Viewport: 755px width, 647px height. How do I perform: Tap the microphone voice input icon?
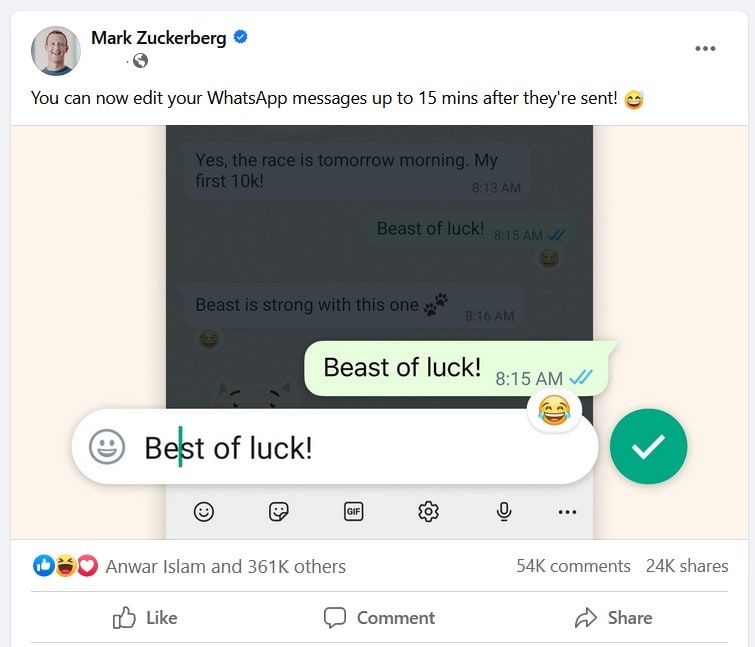504,511
